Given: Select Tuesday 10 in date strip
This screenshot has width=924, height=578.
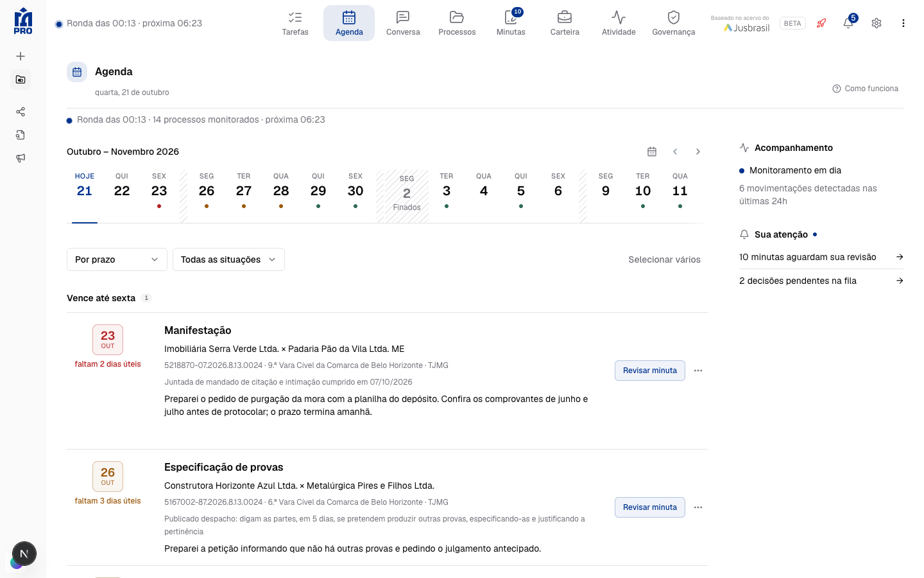Looking at the screenshot, I should tap(643, 191).
